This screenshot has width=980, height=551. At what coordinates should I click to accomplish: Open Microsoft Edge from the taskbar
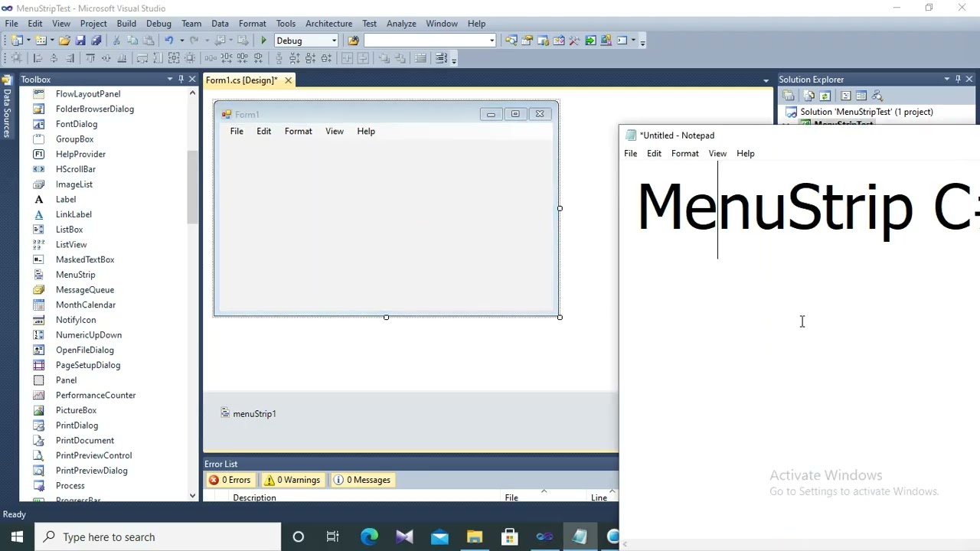(369, 536)
